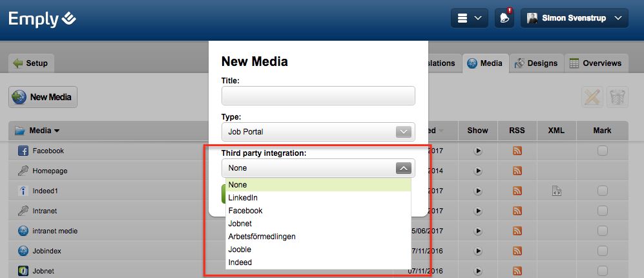Check the Mark box for Facebook
The image size is (644, 278).
(x=602, y=151)
